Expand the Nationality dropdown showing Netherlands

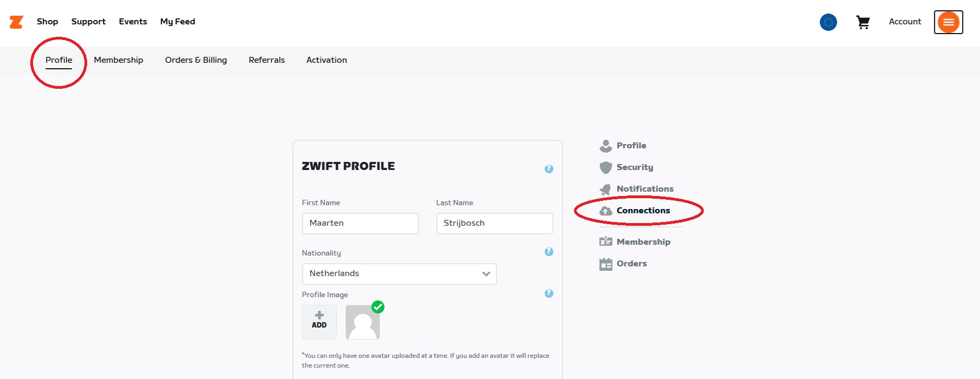pos(400,274)
